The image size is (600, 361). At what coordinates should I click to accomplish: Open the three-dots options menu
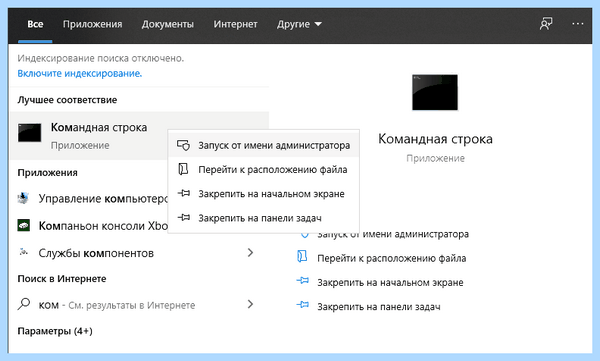[x=577, y=24]
